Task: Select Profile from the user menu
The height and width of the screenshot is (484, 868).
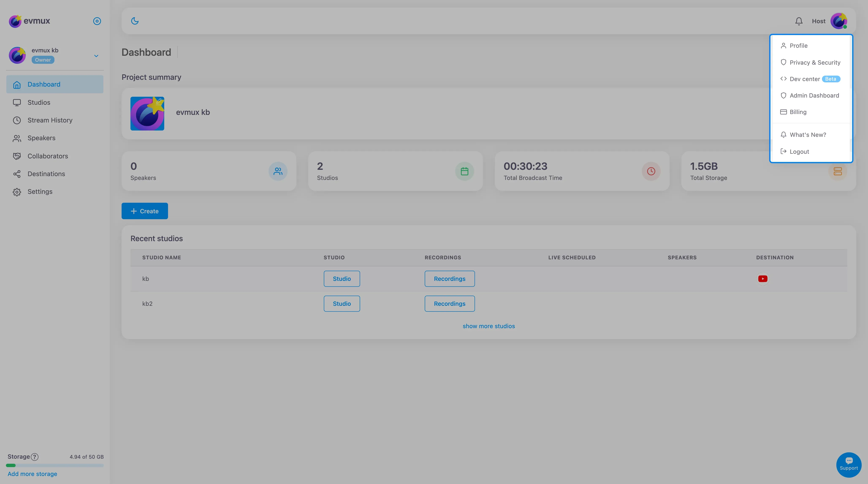Action: [x=811, y=45]
